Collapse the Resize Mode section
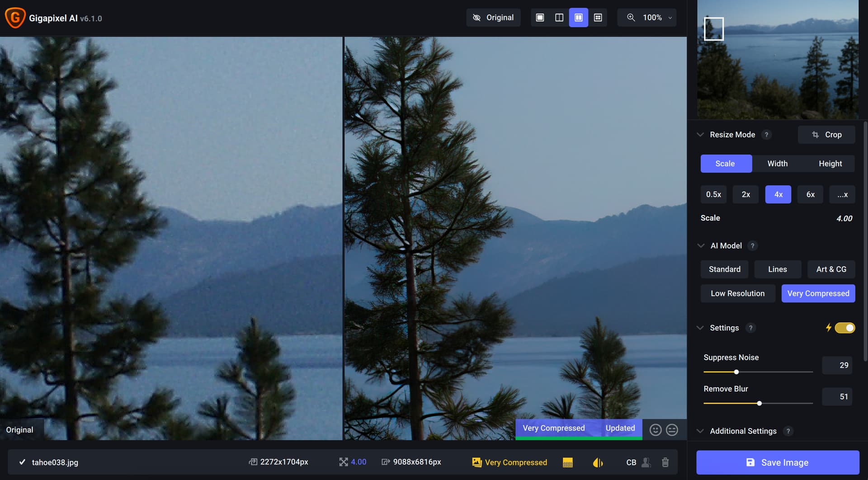The width and height of the screenshot is (868, 480). [700, 135]
